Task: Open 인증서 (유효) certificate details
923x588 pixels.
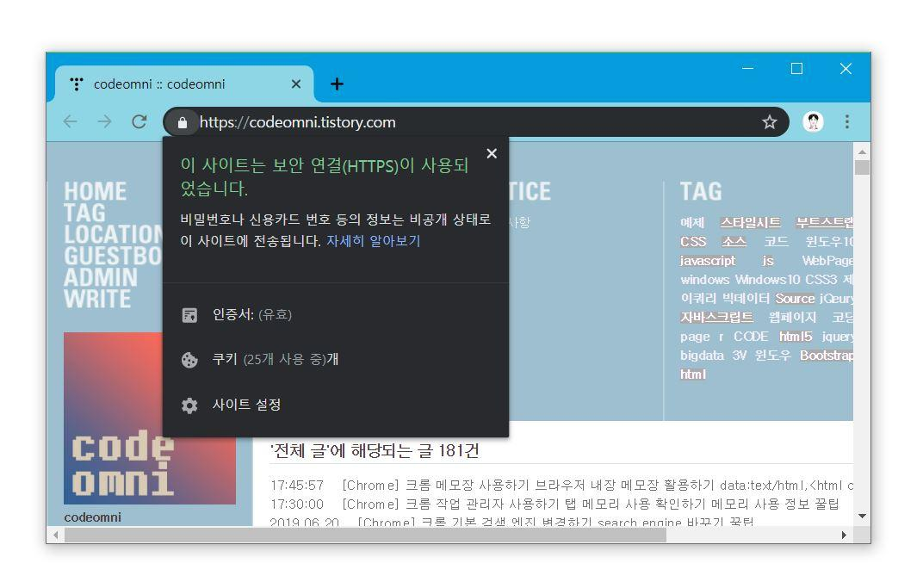Action: pyautogui.click(x=336, y=315)
